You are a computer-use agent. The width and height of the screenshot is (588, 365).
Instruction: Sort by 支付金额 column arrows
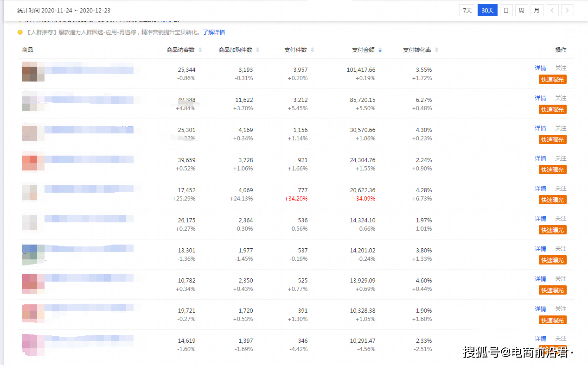coord(380,50)
